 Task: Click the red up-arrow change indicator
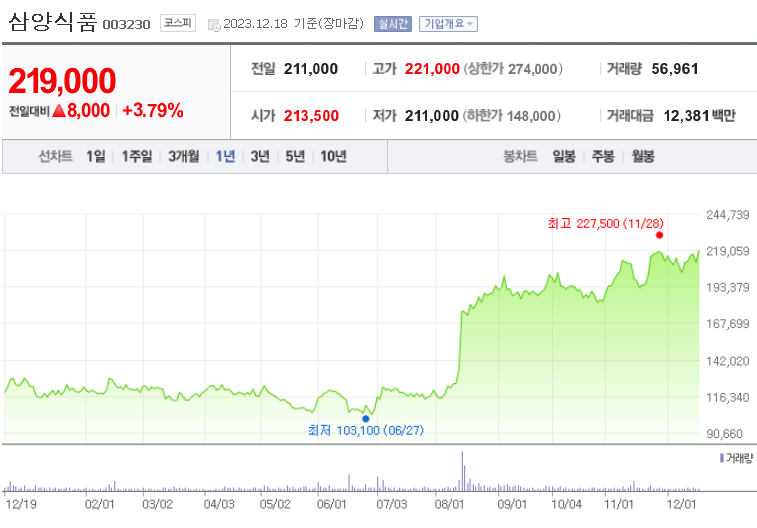pyautogui.click(x=58, y=111)
